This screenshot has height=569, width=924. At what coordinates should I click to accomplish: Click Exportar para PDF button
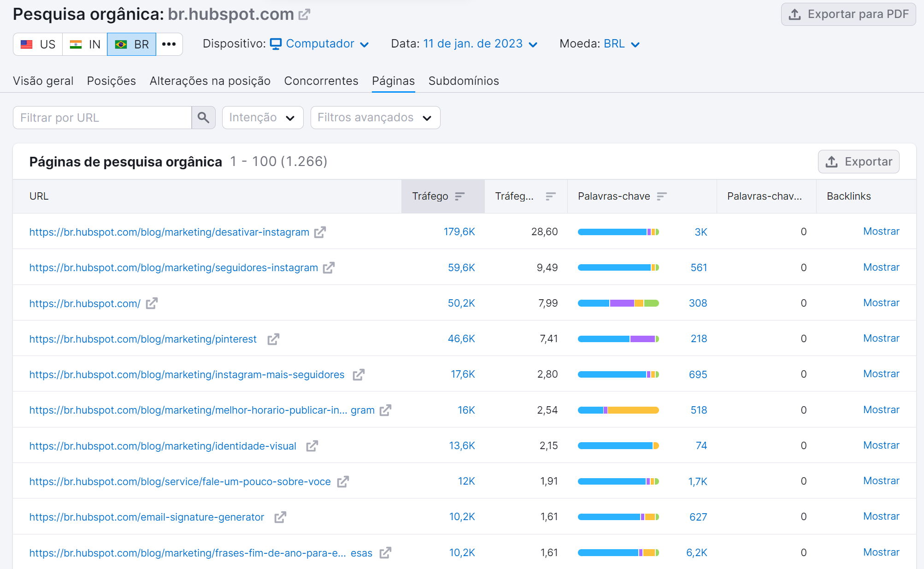click(x=848, y=14)
